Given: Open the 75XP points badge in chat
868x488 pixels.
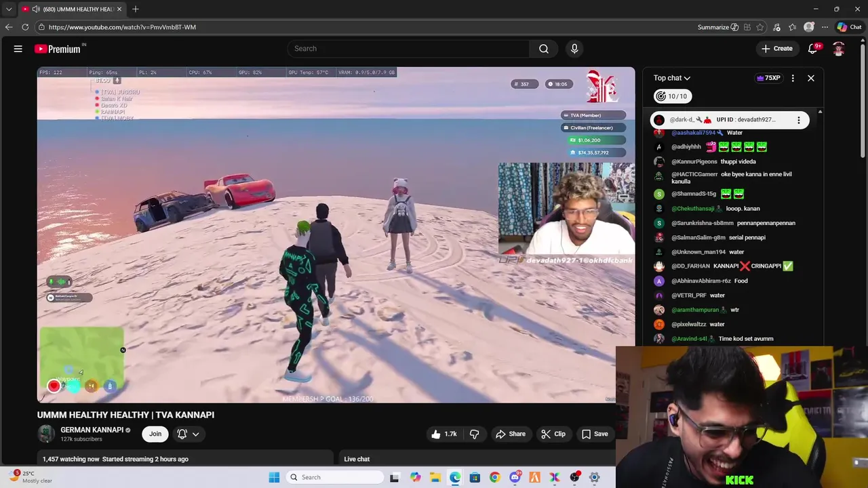Looking at the screenshot, I should [x=768, y=78].
